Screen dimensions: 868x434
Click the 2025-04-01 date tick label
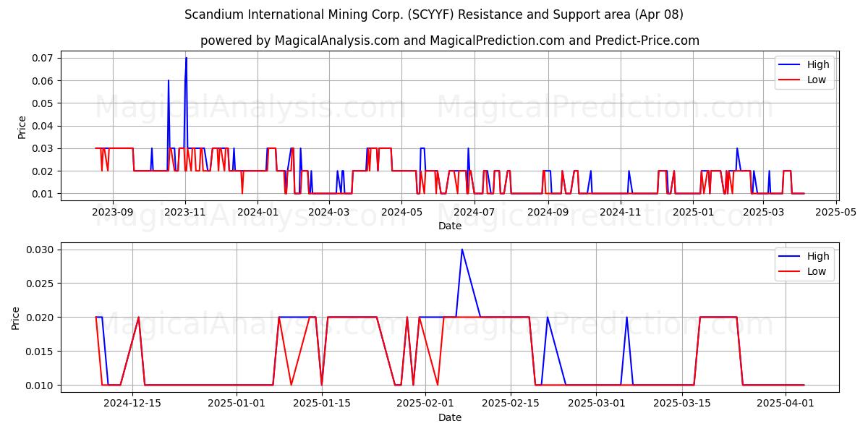[785, 404]
